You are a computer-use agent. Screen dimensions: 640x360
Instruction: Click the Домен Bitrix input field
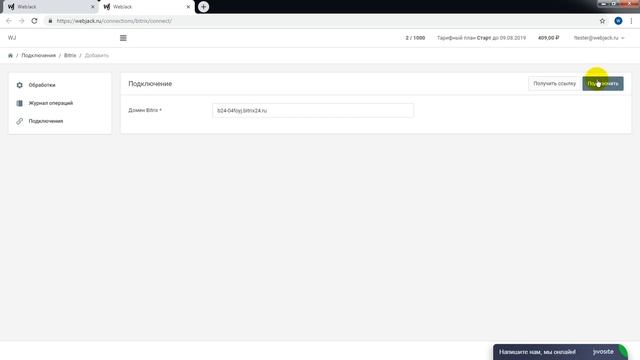pos(313,111)
